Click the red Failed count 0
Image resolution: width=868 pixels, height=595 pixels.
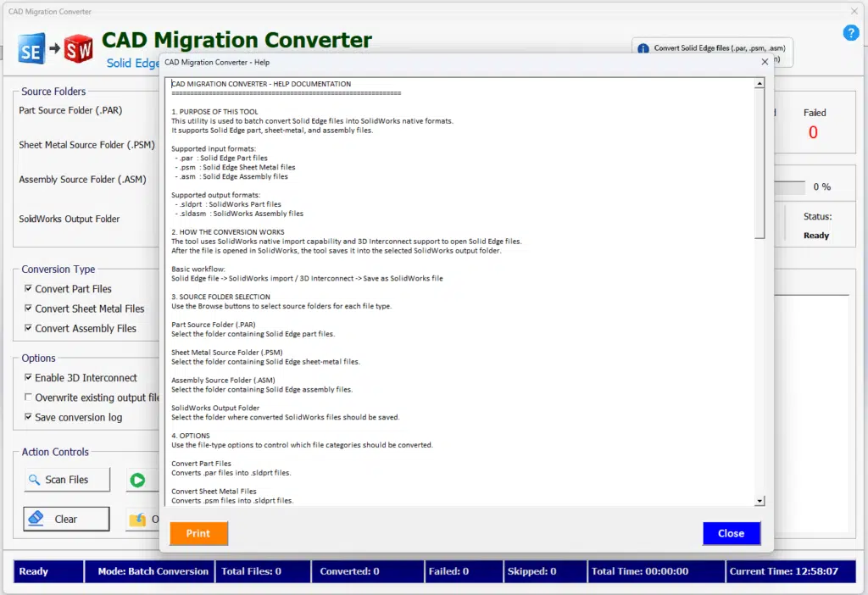tap(813, 132)
